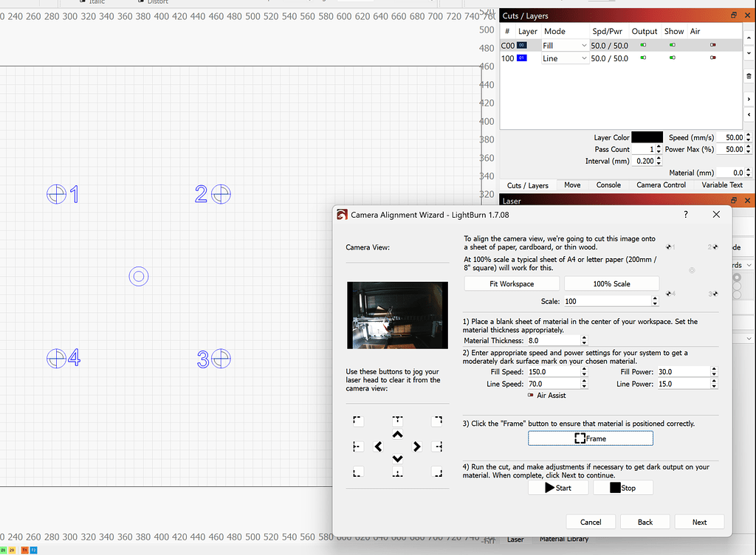Click the delete layer trash icon
The height and width of the screenshot is (555, 756).
tap(749, 75)
